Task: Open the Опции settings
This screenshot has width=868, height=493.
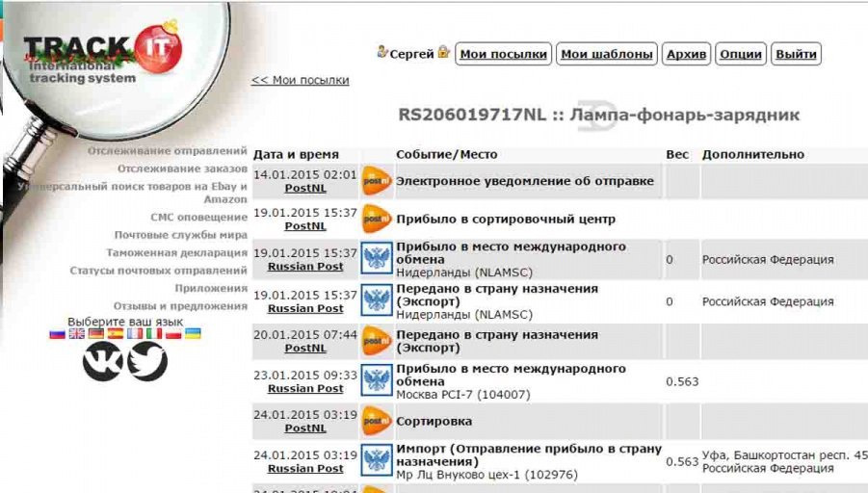Action: [741, 54]
